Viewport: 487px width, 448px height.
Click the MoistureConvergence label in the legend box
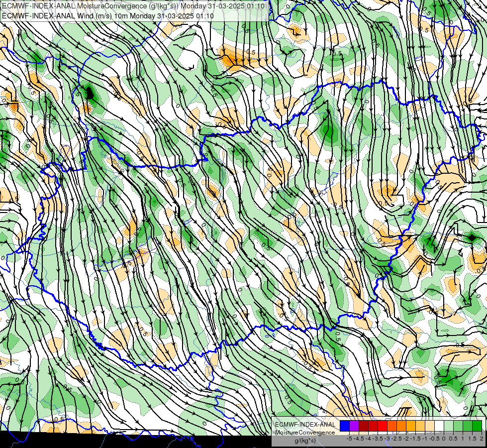click(305, 433)
